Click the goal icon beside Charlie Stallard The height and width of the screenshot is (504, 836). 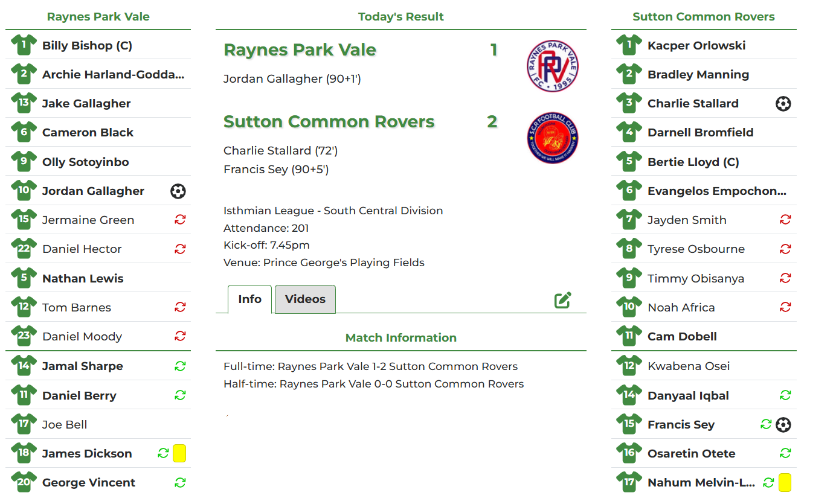click(783, 103)
